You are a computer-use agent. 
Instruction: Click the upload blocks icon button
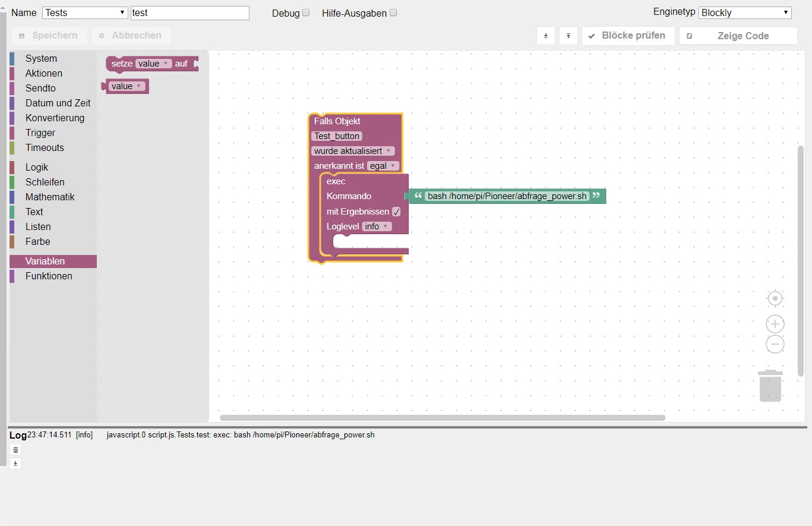point(568,36)
